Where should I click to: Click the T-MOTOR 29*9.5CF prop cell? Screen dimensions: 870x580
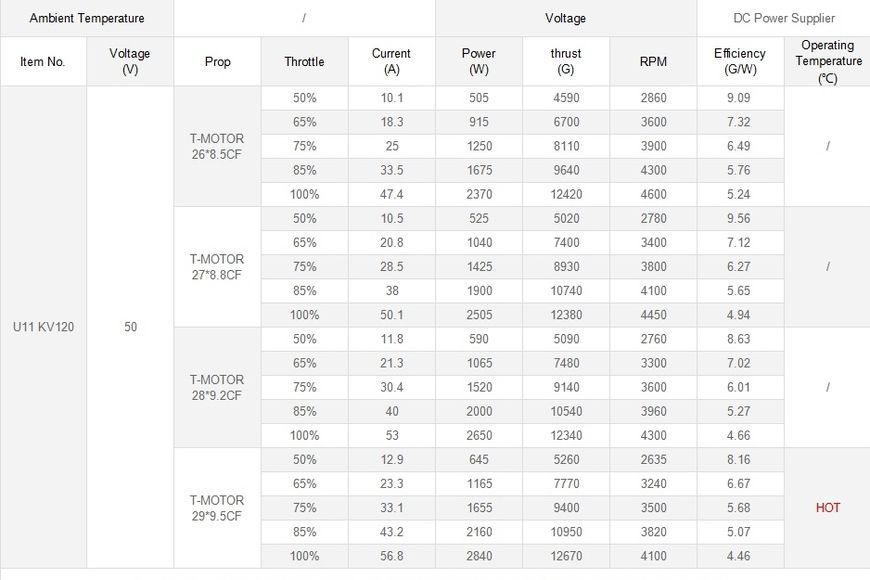tap(217, 508)
